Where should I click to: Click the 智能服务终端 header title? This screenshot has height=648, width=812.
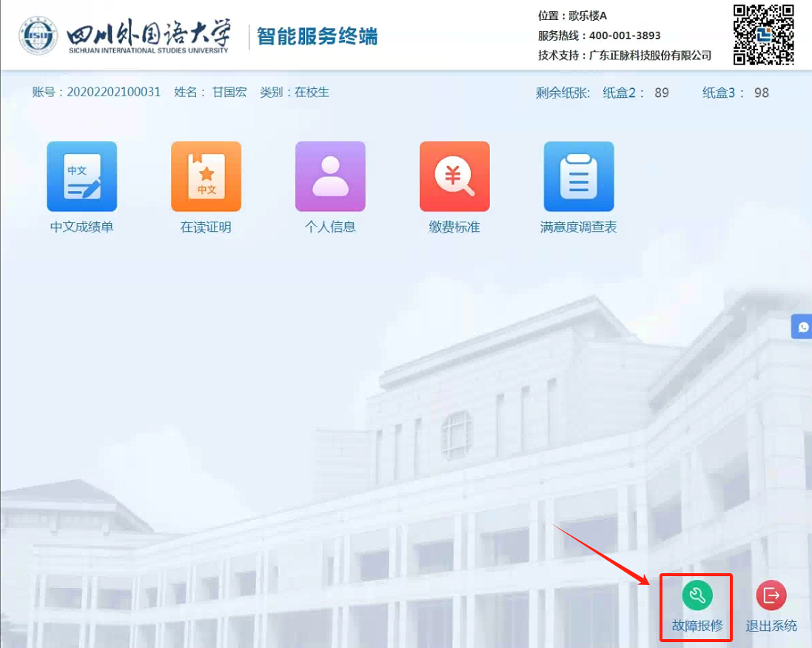tap(317, 36)
